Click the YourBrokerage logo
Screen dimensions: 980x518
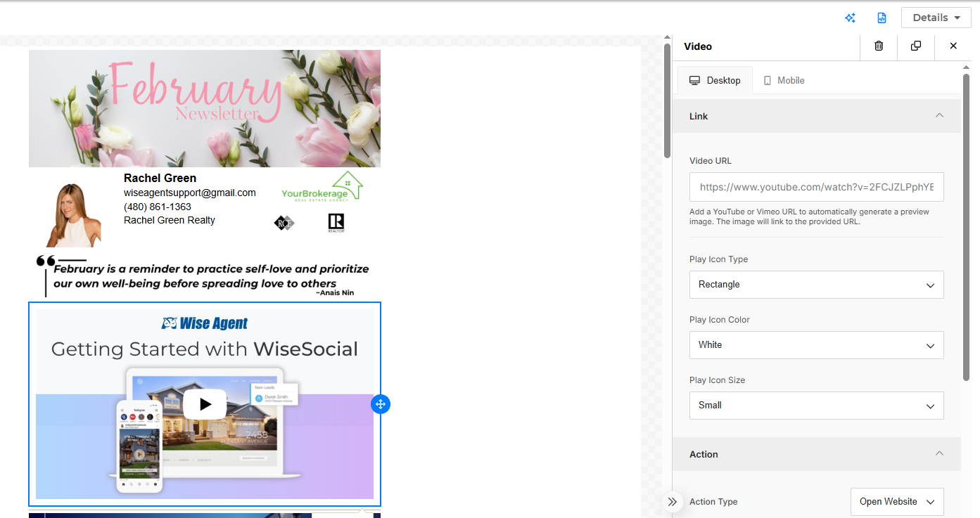click(x=322, y=186)
